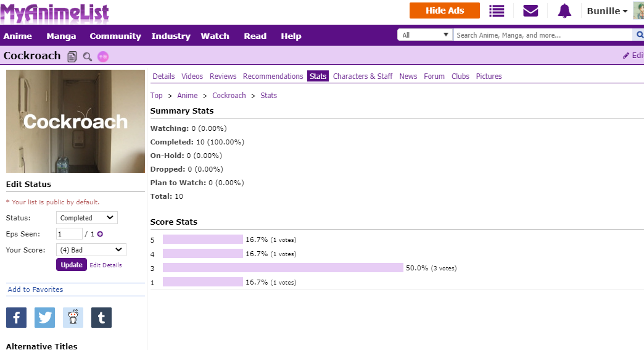Expand the Bunille user menu
This screenshot has width=644, height=350.
607,11
